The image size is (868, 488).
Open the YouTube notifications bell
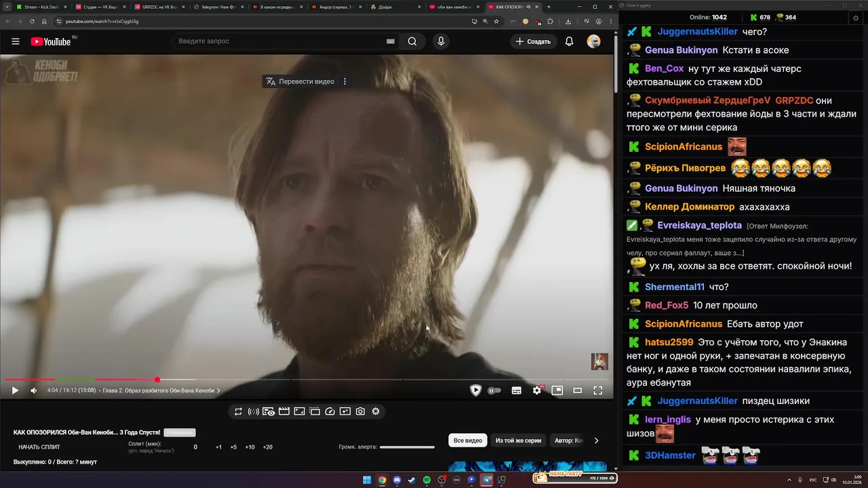click(x=570, y=41)
